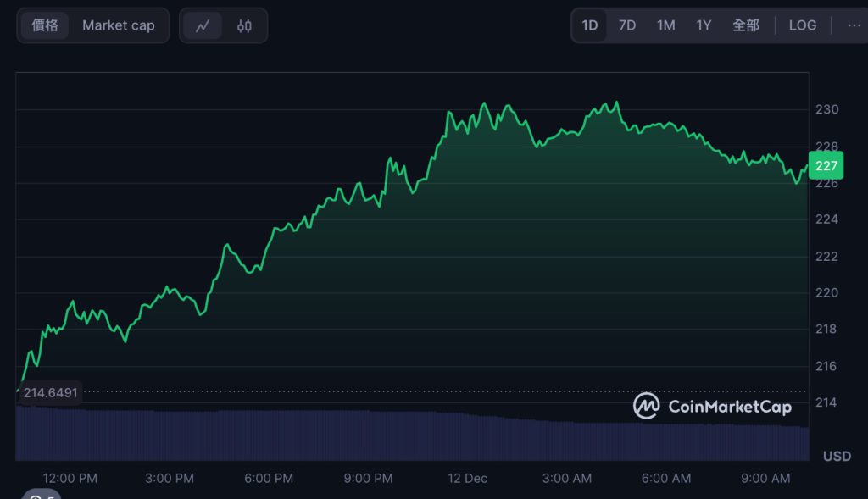
Task: Set chart range to 7D
Action: pyautogui.click(x=627, y=25)
